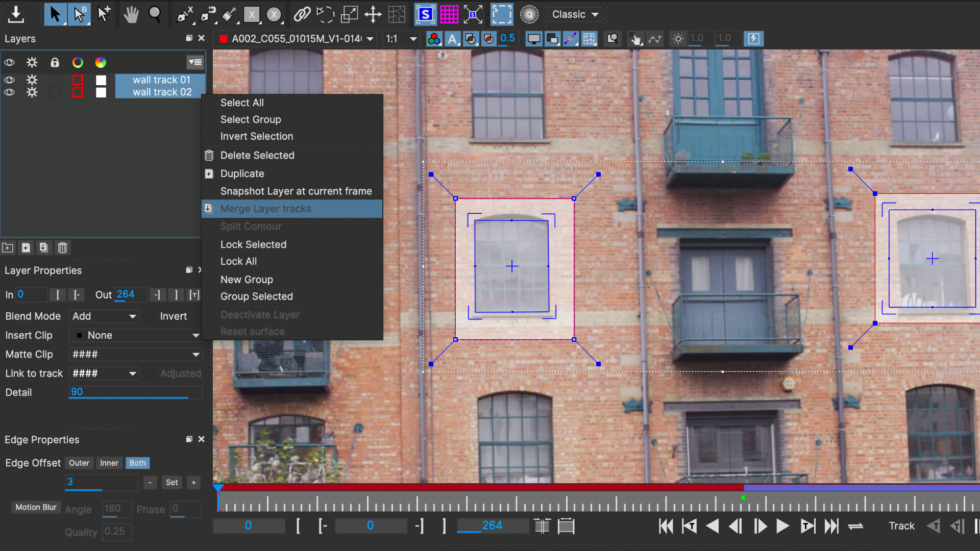The image size is (980, 551).
Task: Select Duplicate from context menu
Action: (x=242, y=173)
